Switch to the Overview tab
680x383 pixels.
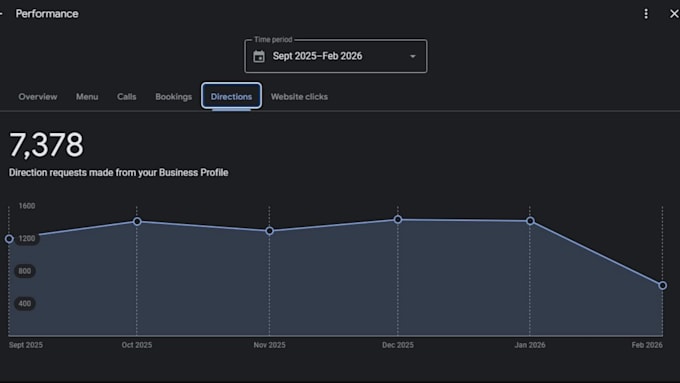38,97
